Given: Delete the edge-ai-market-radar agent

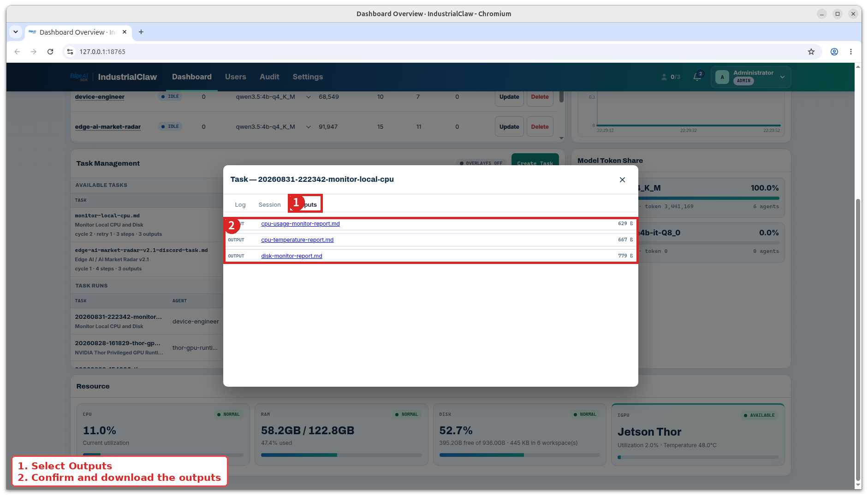Looking at the screenshot, I should click(x=540, y=127).
